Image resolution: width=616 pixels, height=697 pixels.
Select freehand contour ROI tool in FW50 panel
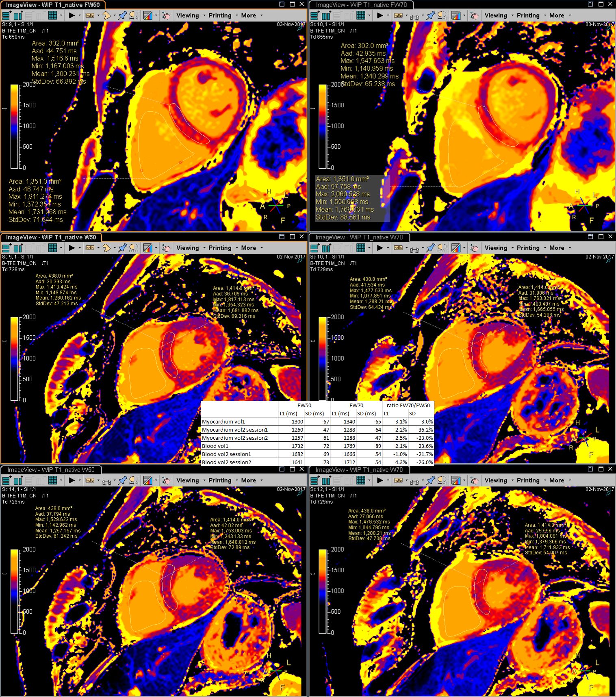pyautogui.click(x=106, y=15)
